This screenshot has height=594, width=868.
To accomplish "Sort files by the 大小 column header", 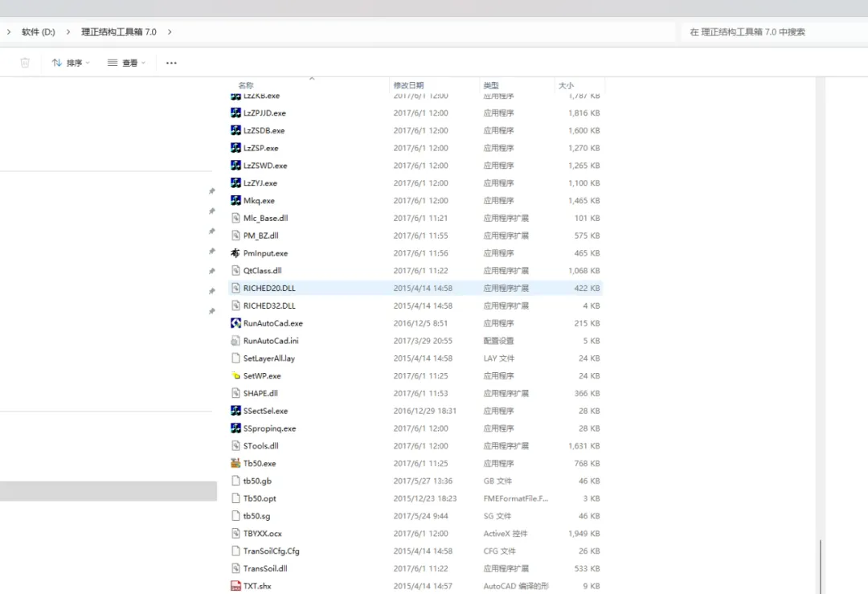I will coord(567,85).
